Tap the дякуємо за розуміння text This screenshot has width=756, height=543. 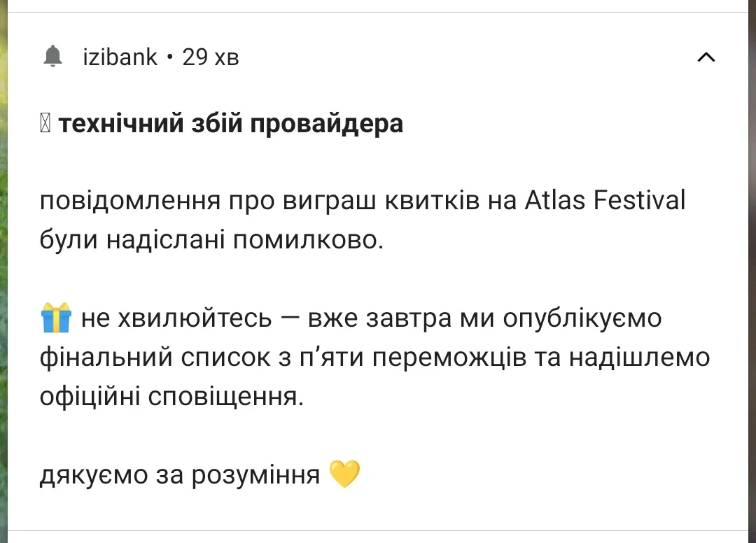(180, 475)
